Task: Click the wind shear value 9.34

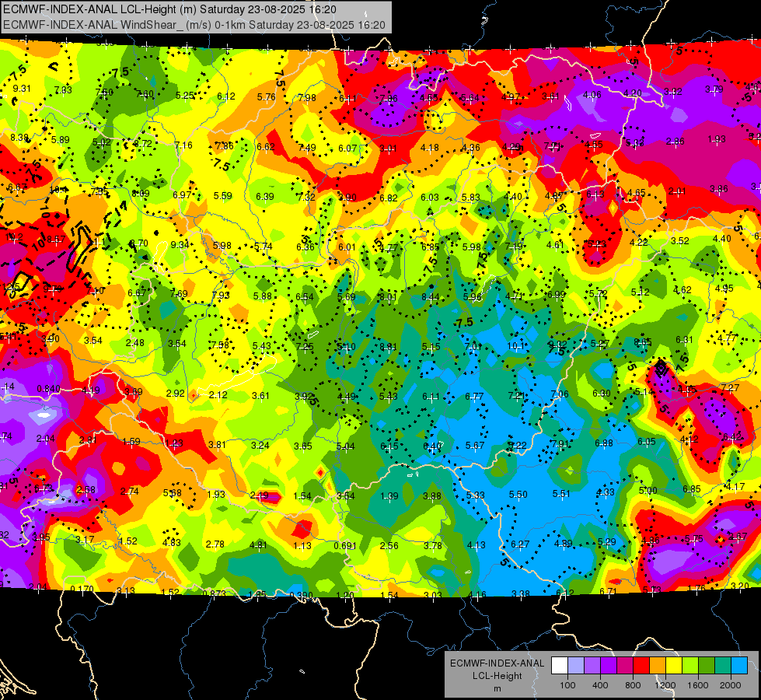Action: (180, 245)
